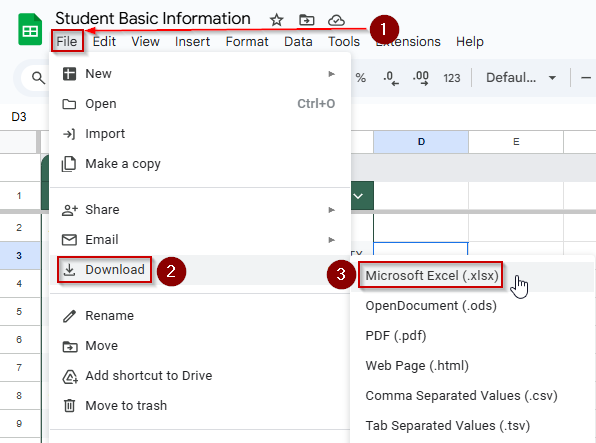Select row 5 header
Image resolution: width=596 pixels, height=443 pixels.
coord(19,312)
